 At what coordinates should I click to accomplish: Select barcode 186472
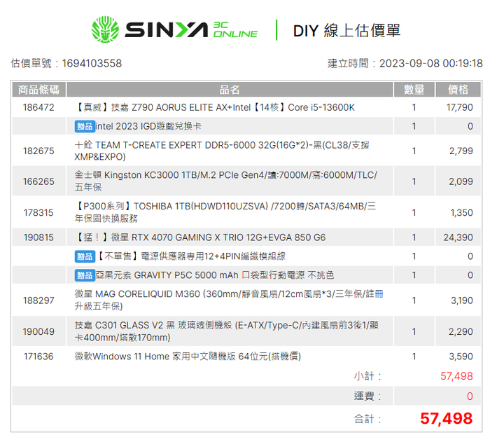[38, 107]
